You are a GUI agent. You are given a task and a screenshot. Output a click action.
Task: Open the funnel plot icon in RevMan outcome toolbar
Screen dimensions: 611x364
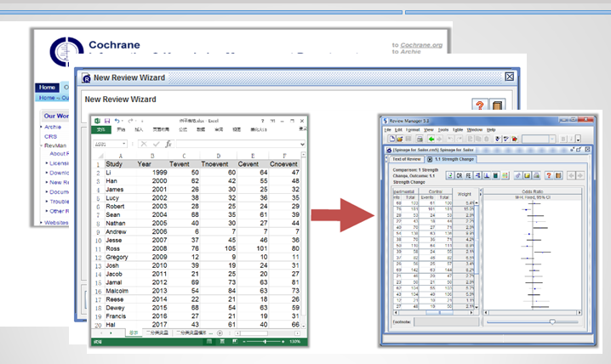(487, 175)
